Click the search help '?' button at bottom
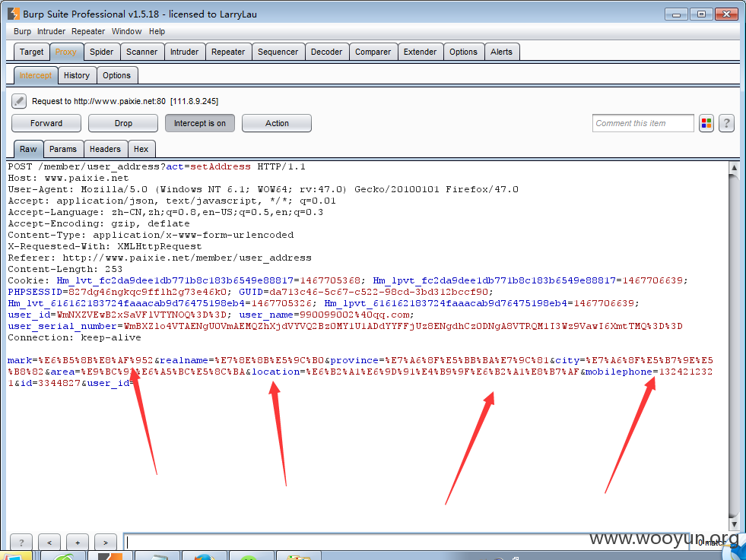Viewport: 746px width, 560px height. pos(21,542)
